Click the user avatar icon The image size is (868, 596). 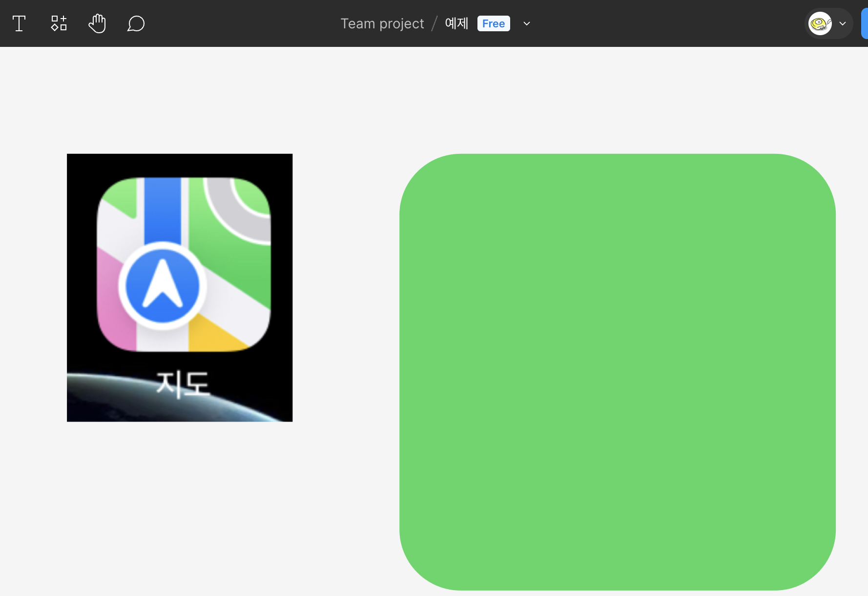click(x=820, y=23)
